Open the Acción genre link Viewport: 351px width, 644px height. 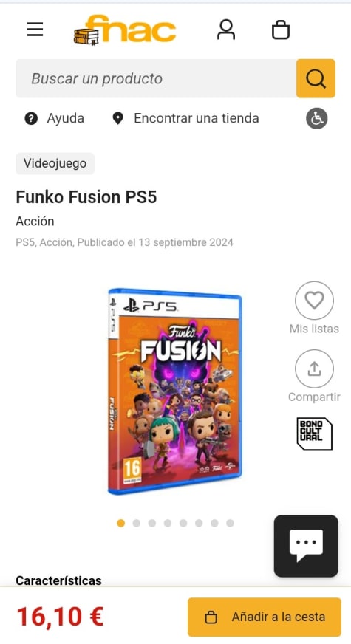[35, 222]
